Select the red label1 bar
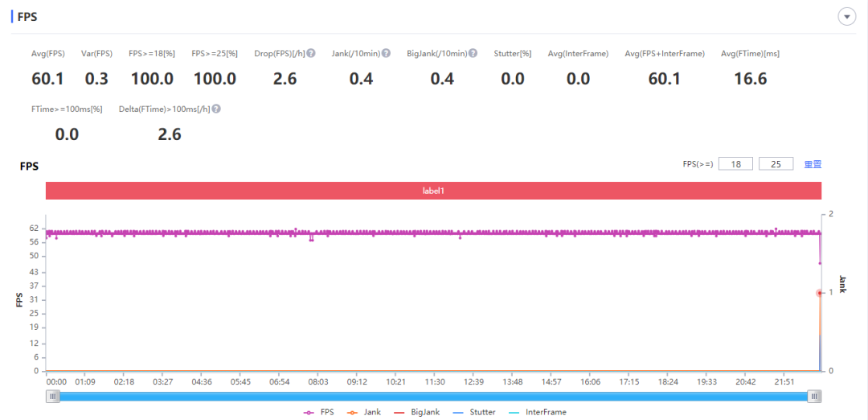Viewport: 868px width, 420px height. [433, 191]
